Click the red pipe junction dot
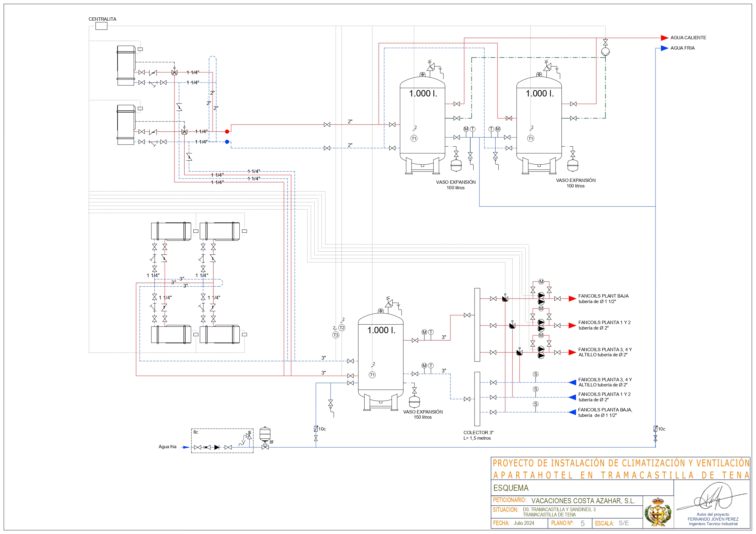Viewport: 756px width, 534px height. pyautogui.click(x=227, y=132)
